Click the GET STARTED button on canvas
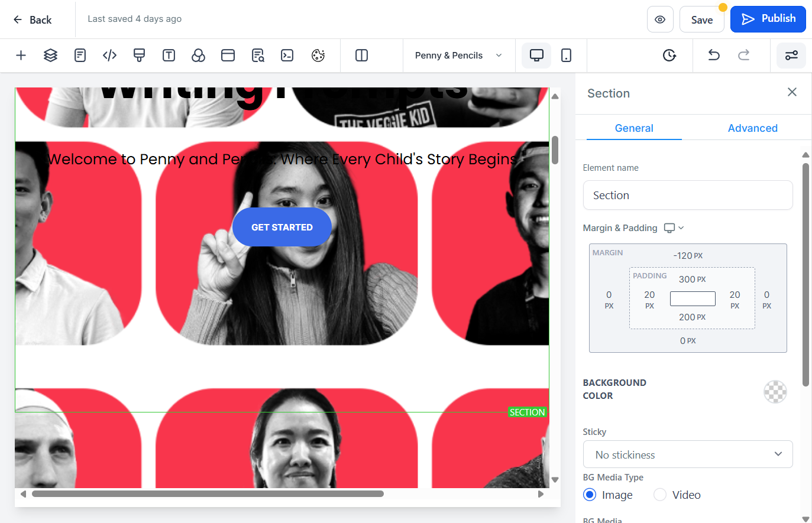The image size is (812, 523). click(282, 227)
